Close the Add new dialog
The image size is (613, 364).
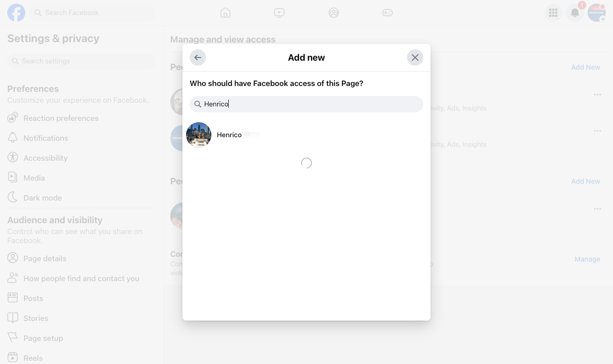click(x=415, y=57)
